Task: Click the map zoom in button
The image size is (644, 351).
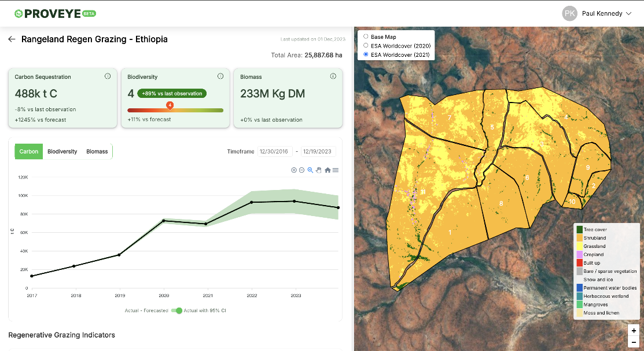Action: click(634, 331)
